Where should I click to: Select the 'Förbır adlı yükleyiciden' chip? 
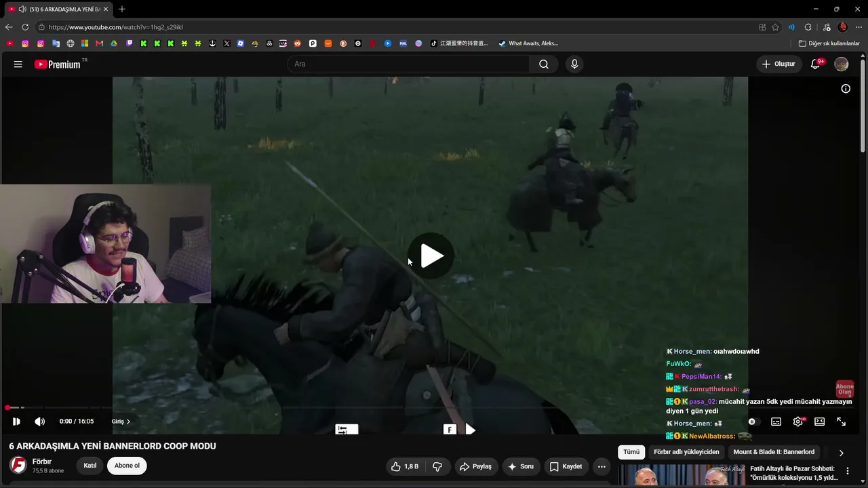pyautogui.click(x=686, y=452)
